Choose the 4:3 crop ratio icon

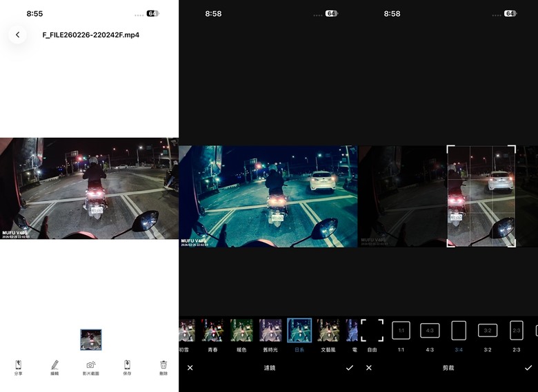click(x=430, y=330)
